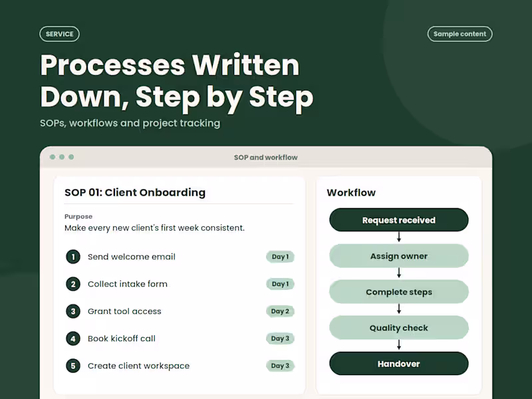Click the 'SOP 01: Client Onboarding' heading
This screenshot has height=399, width=532.
point(135,192)
